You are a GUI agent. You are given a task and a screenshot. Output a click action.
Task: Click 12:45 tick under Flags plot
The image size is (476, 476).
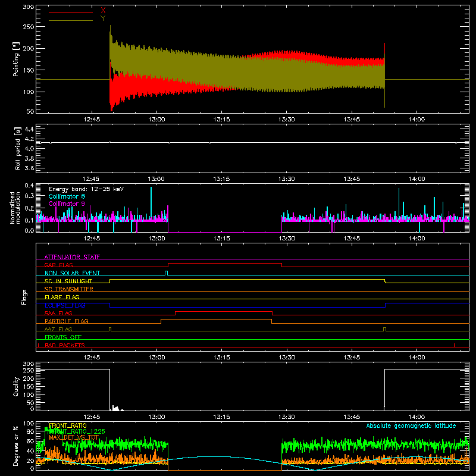(x=92, y=358)
